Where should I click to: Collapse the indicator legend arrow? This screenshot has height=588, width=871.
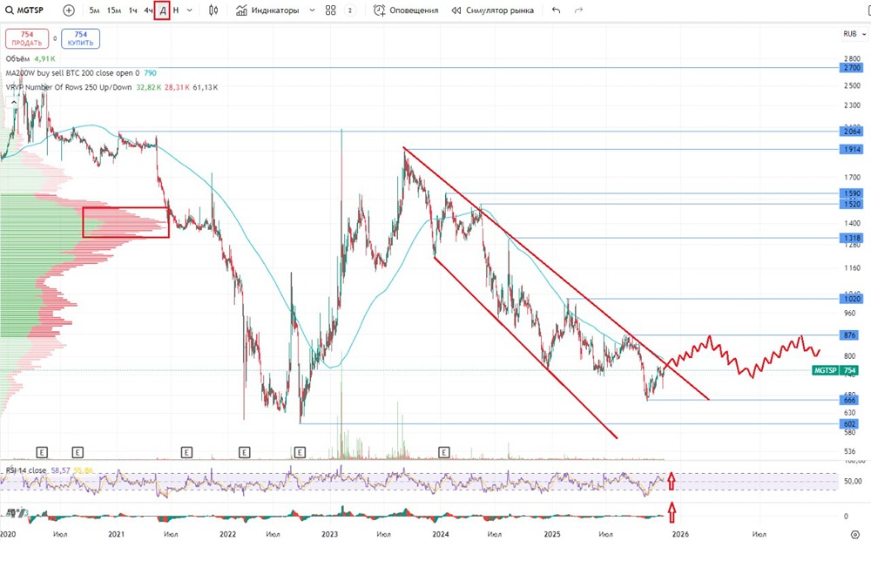13,102
